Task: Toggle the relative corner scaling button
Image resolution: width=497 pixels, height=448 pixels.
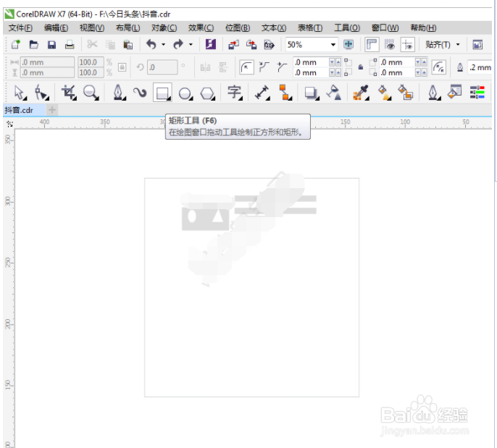Action: coord(439,67)
